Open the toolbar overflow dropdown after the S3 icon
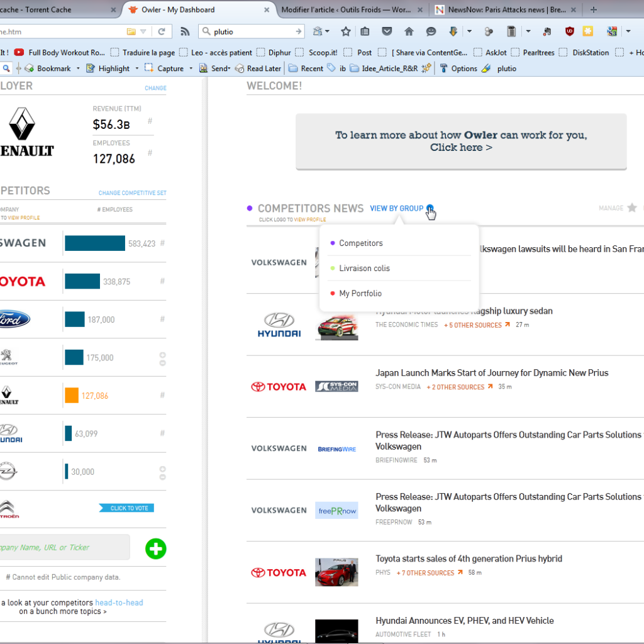Screen dimensions: 644x644 pos(628,31)
